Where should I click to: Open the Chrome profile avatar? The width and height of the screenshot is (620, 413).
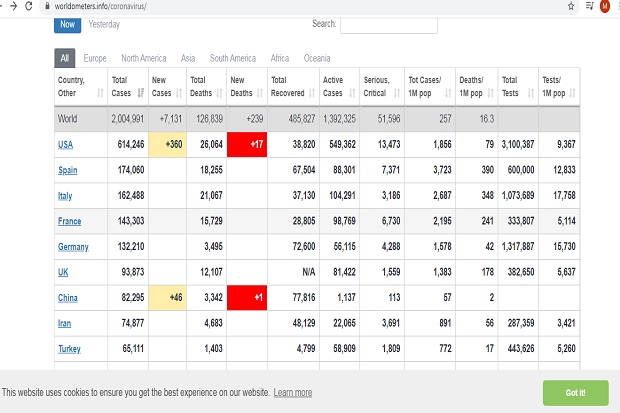point(605,6)
